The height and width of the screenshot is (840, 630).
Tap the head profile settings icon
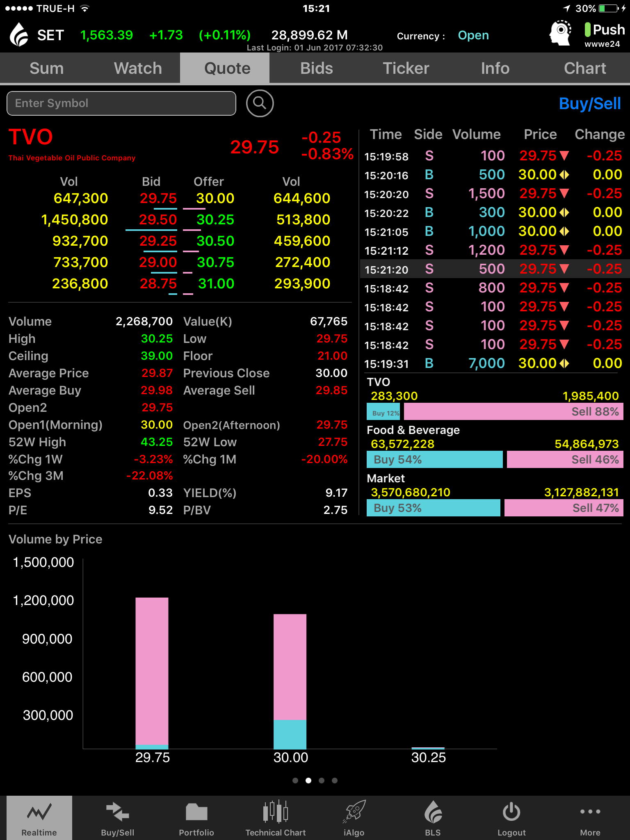point(560,33)
